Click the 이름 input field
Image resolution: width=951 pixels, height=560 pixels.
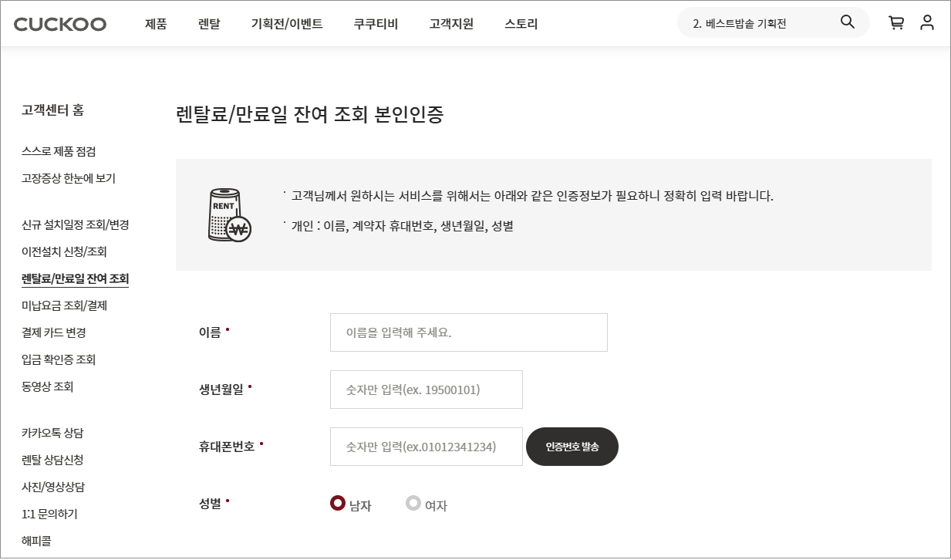(468, 332)
